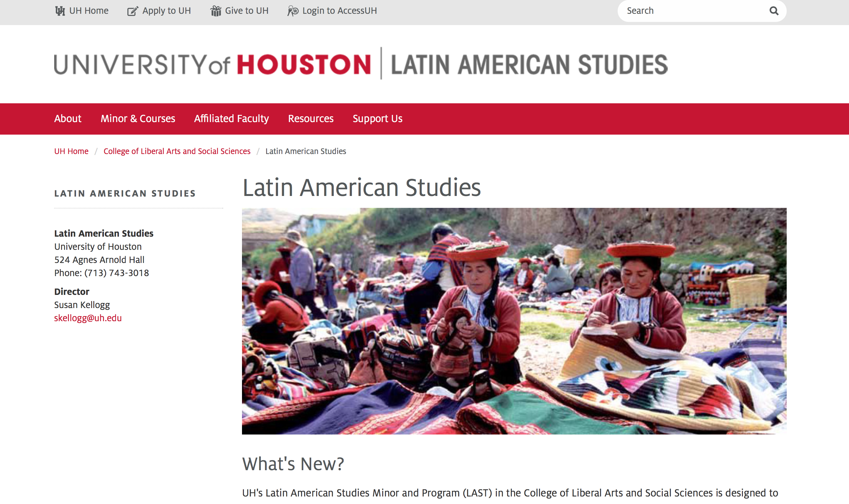Email Susan Kellogg via skellogg@uh.edu link
This screenshot has width=849, height=504.
point(88,318)
